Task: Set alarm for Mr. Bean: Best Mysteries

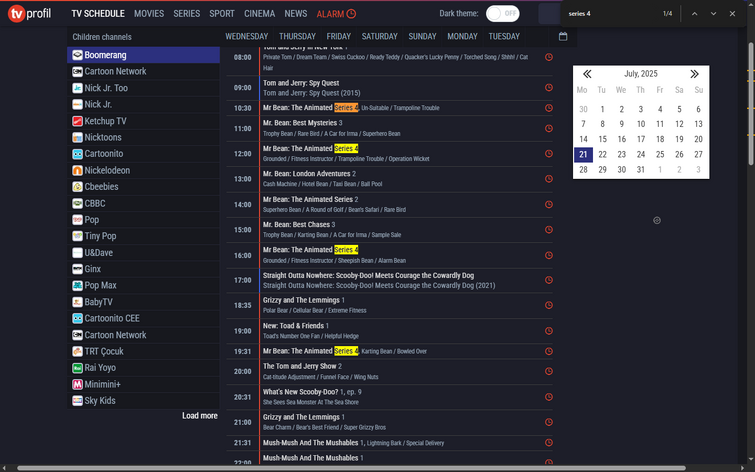Action: (x=548, y=128)
